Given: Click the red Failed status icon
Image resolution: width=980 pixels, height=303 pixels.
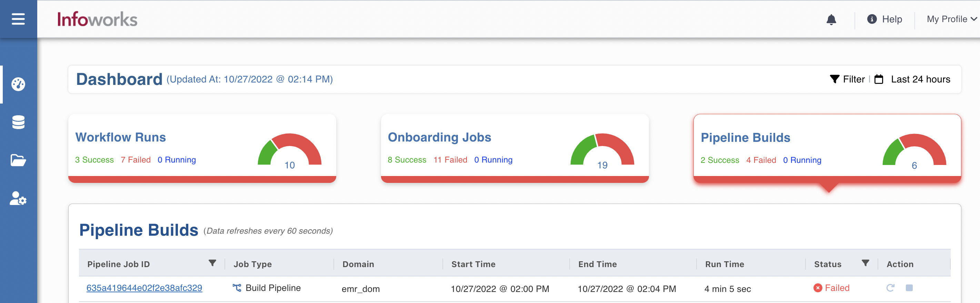Looking at the screenshot, I should 818,288.
